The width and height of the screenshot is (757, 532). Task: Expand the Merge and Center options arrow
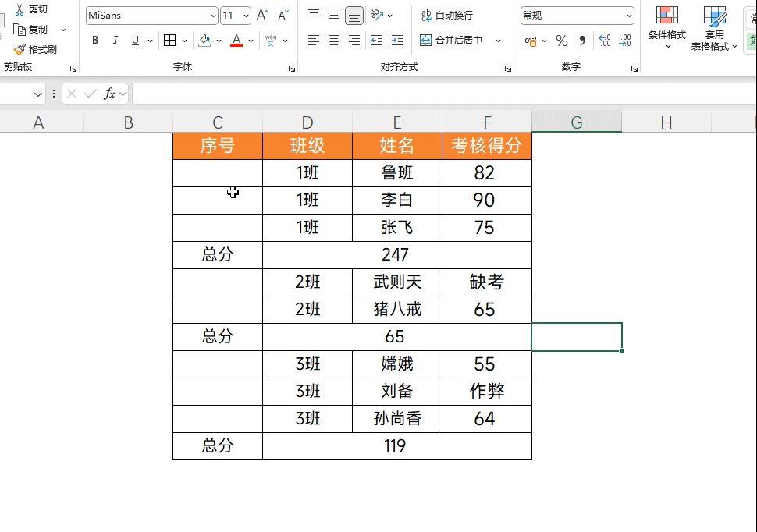(498, 41)
